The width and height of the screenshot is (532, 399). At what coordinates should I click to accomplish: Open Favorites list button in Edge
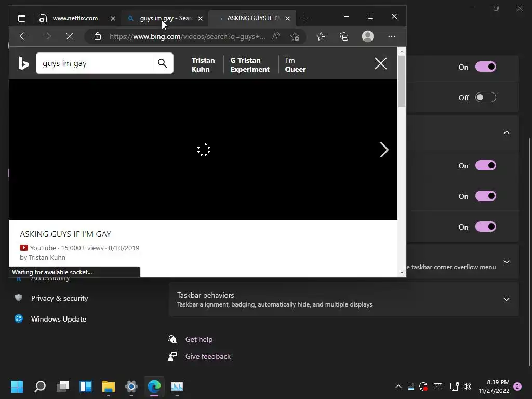point(321,36)
